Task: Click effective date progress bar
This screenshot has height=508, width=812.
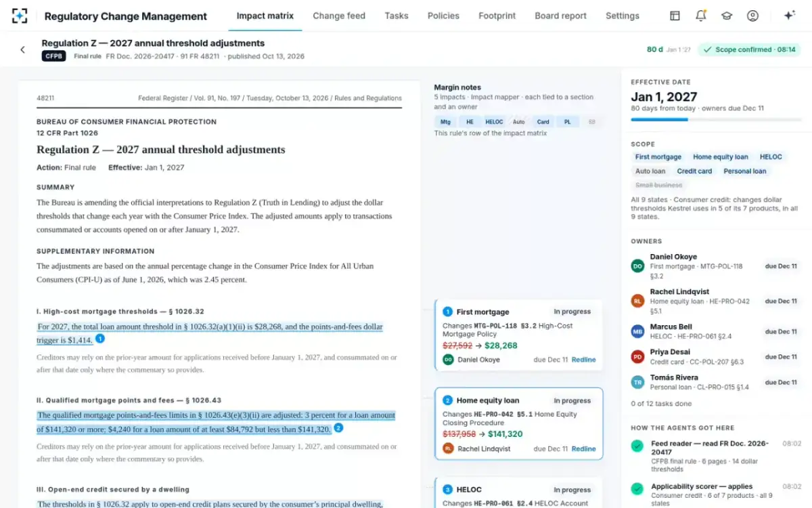Action: (716, 119)
